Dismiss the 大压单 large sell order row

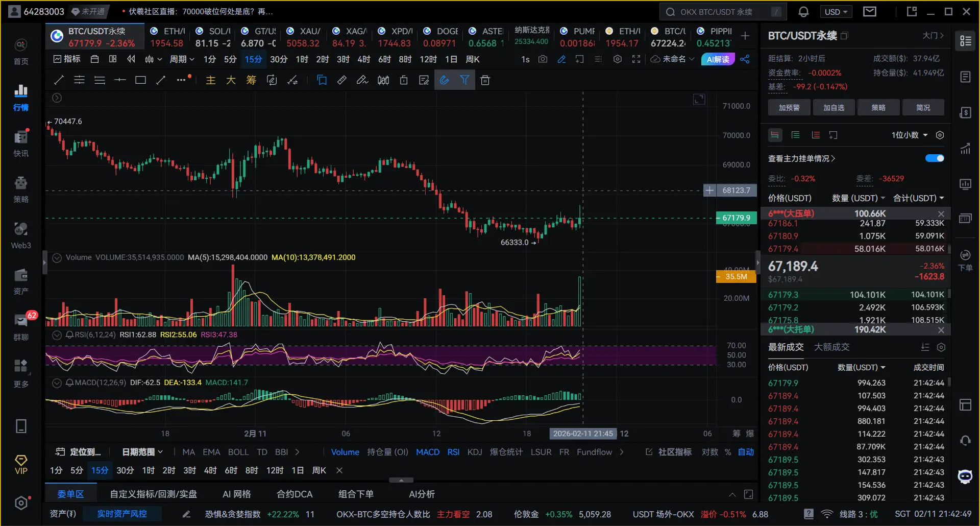[x=941, y=214]
